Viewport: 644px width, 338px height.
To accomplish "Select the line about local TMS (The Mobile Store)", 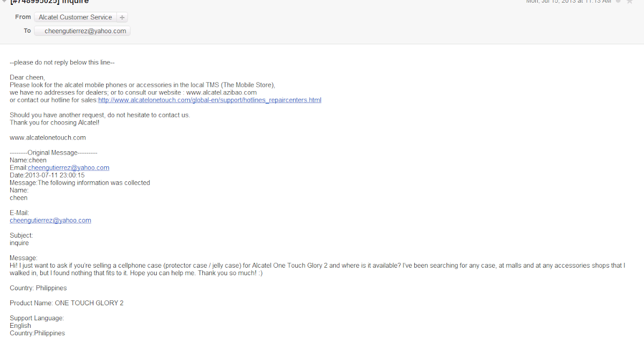I will 142,85.
